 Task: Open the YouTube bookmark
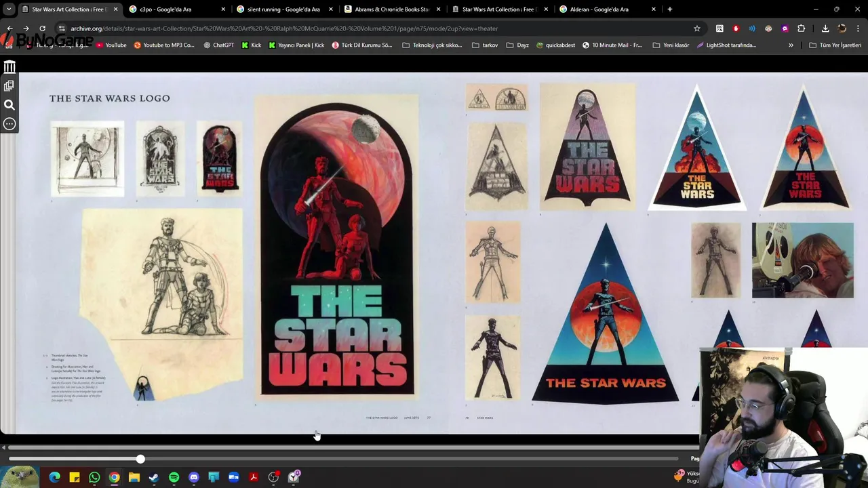[x=111, y=45]
